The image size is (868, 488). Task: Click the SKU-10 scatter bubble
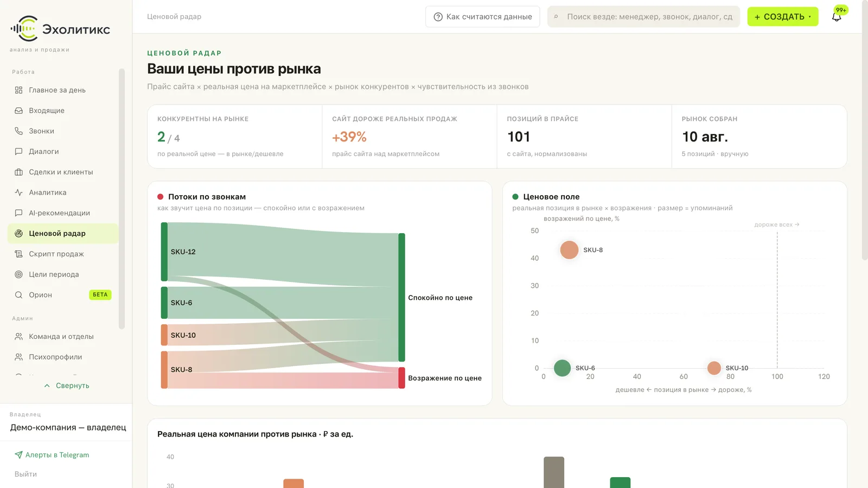point(714,368)
